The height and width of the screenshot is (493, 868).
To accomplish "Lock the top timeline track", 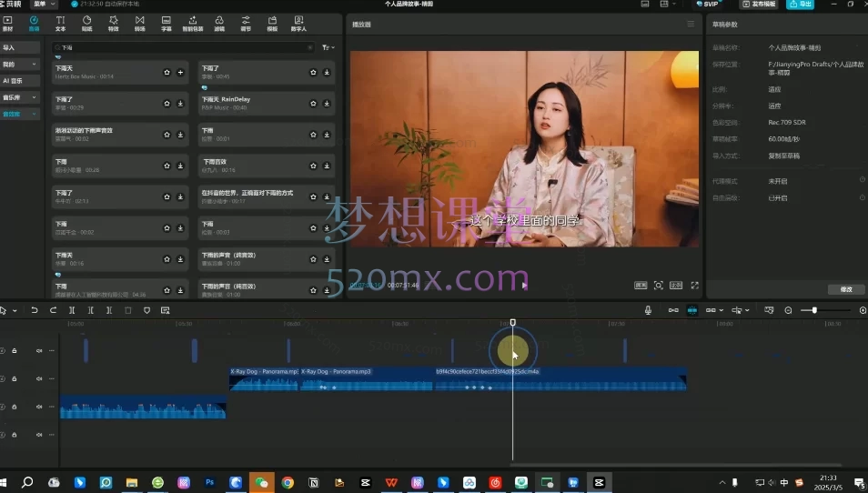I will click(15, 351).
